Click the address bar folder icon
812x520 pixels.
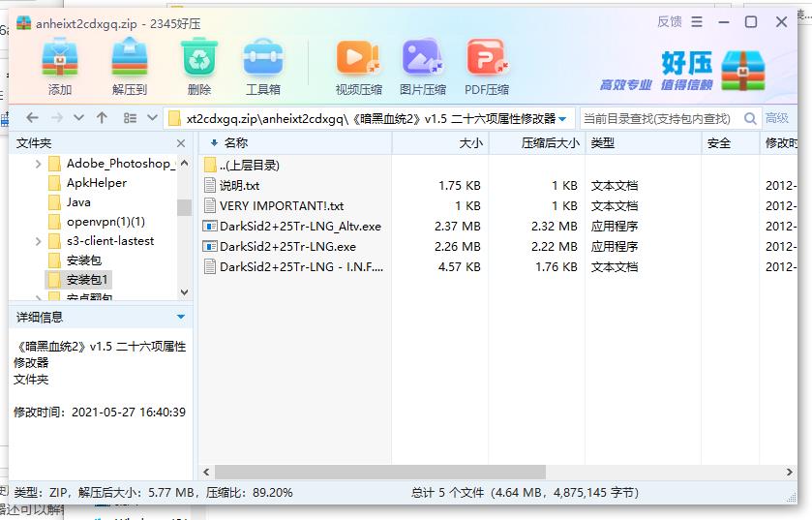coord(174,118)
